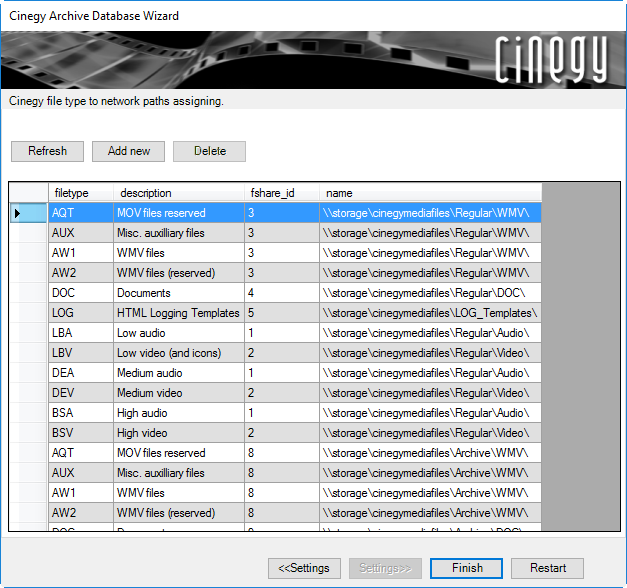Click the 'Low audio' description cell

[x=179, y=333]
